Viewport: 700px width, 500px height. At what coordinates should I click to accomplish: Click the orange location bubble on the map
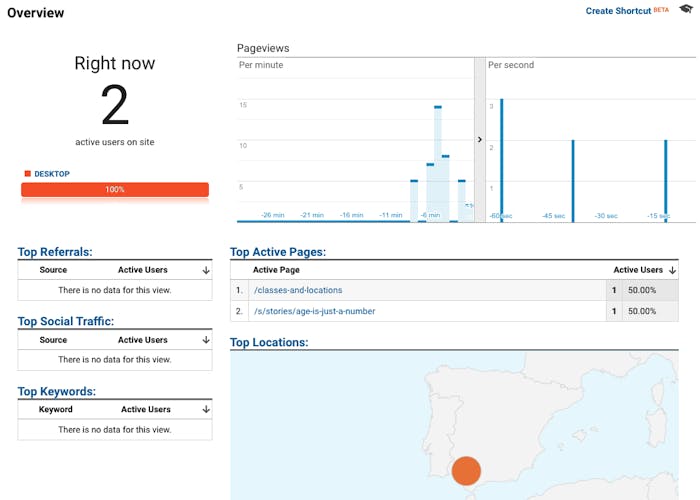(x=466, y=471)
